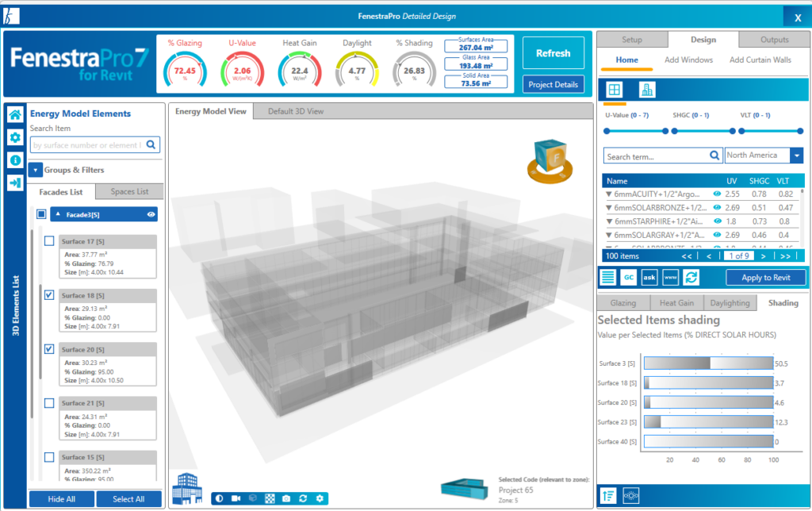Open view settings gear in view toolbar
The height and width of the screenshot is (511, 812).
coord(320,498)
